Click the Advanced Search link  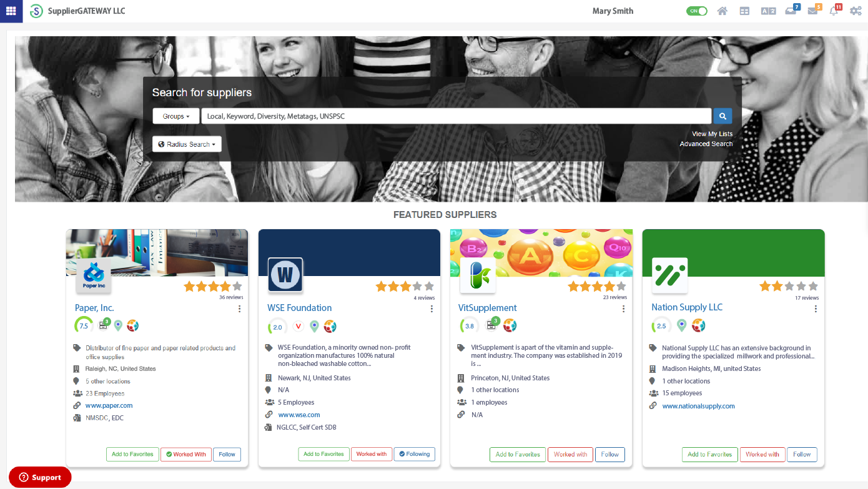tap(706, 144)
